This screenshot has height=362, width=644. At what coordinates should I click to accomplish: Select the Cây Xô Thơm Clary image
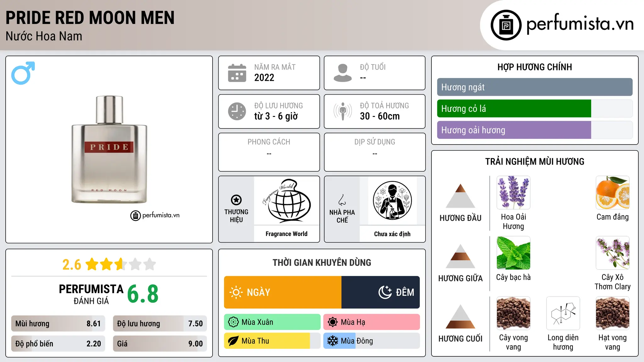click(613, 253)
